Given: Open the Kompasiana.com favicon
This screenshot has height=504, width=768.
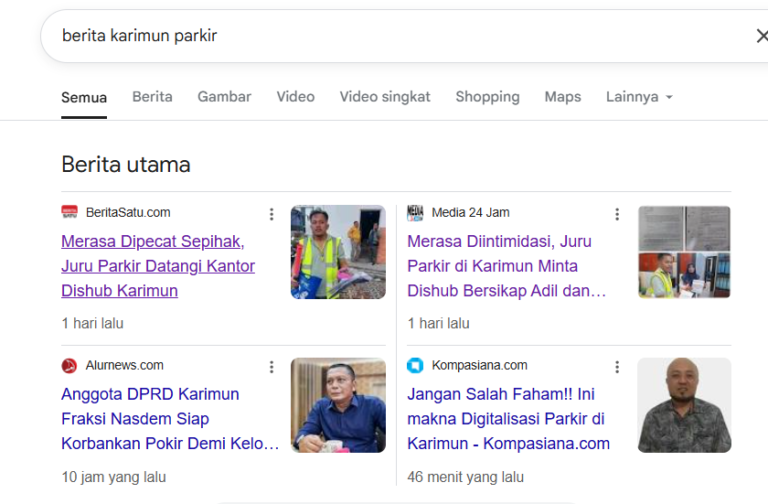Looking at the screenshot, I should tap(415, 365).
